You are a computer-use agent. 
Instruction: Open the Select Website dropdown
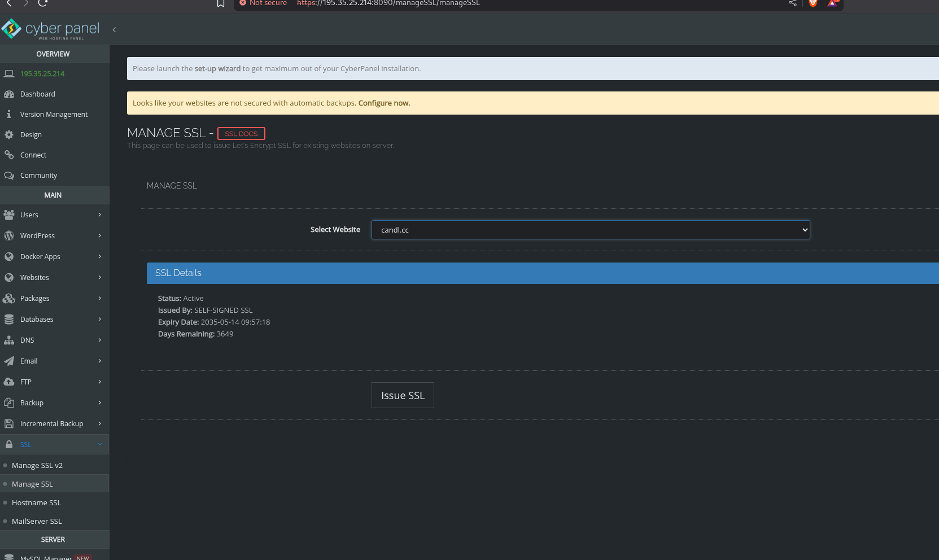point(591,230)
